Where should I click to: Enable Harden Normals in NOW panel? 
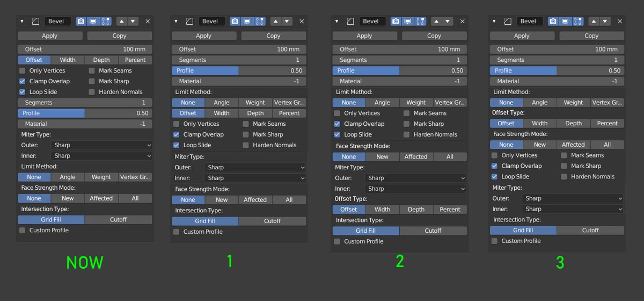tap(92, 92)
